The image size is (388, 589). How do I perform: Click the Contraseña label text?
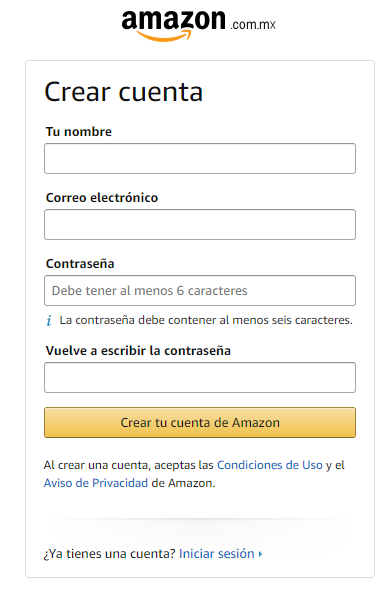pyautogui.click(x=80, y=264)
